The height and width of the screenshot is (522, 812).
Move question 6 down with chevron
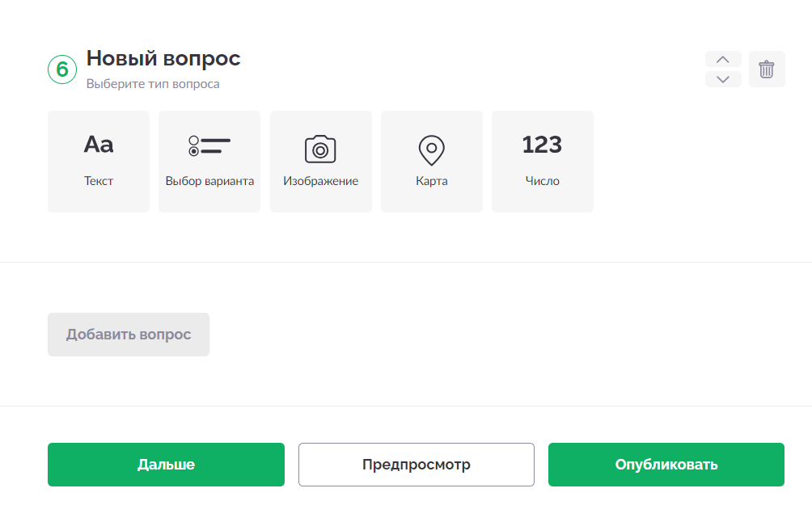[x=723, y=79]
